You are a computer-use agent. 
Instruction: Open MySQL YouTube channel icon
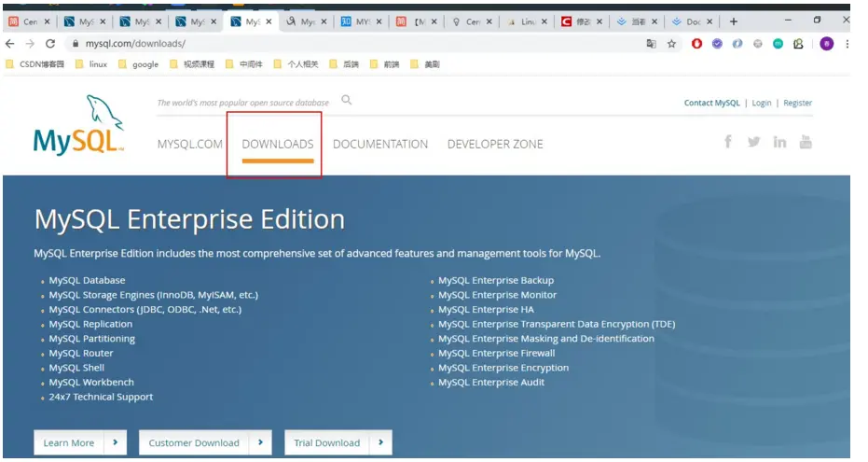coord(806,143)
